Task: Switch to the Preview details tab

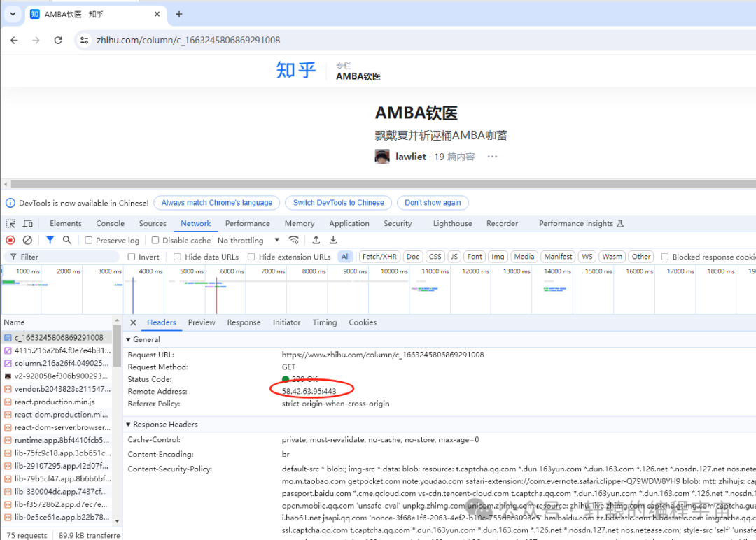Action: click(202, 322)
